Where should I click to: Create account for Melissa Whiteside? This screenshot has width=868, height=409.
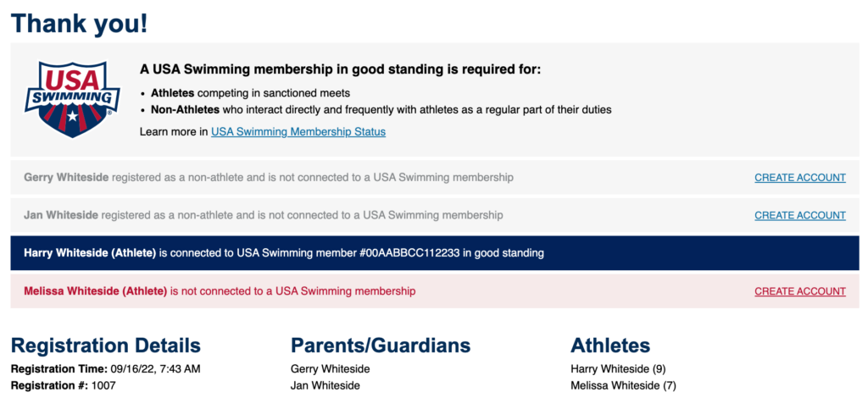click(x=800, y=291)
